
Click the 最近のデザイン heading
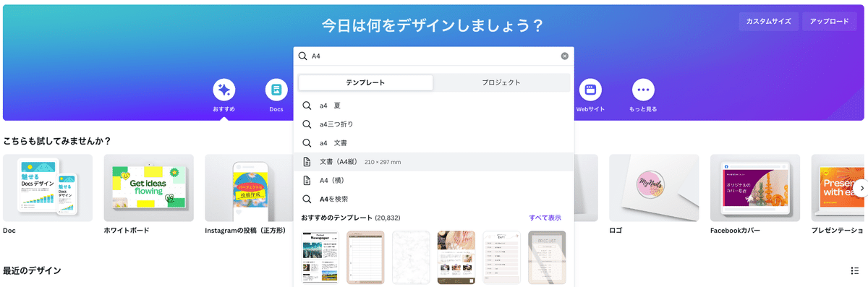pos(32,270)
